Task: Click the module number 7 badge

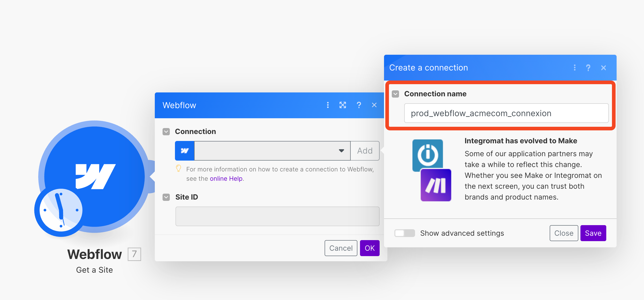Action: click(x=134, y=254)
